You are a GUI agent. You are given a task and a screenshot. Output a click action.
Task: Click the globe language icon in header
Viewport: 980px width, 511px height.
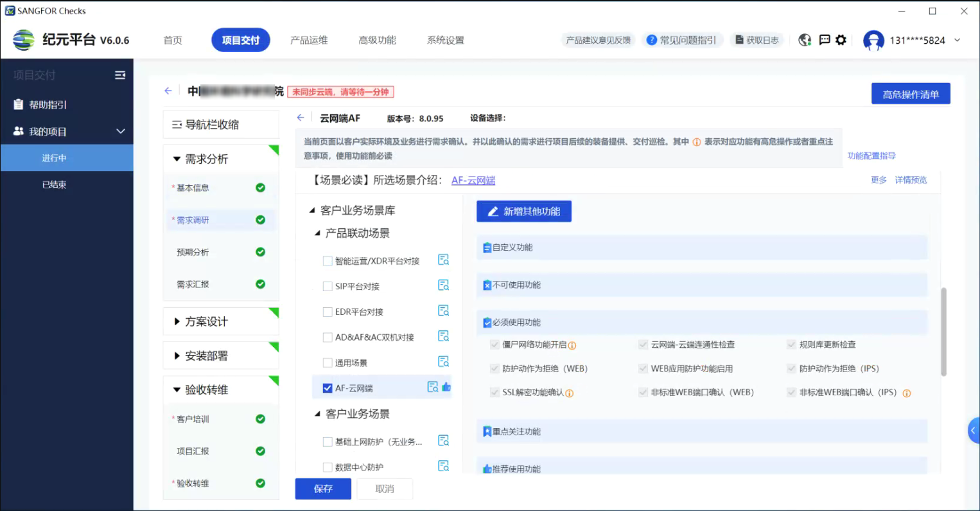805,40
